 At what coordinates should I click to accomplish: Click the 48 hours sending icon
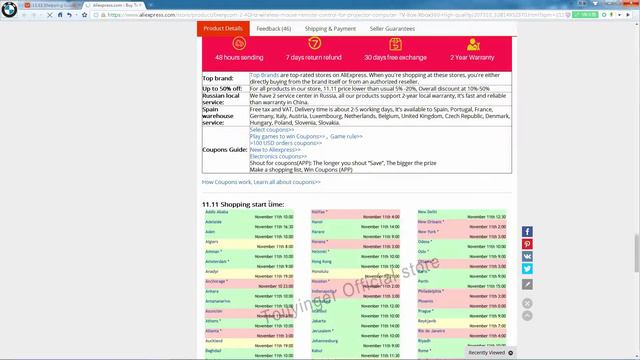click(x=239, y=43)
